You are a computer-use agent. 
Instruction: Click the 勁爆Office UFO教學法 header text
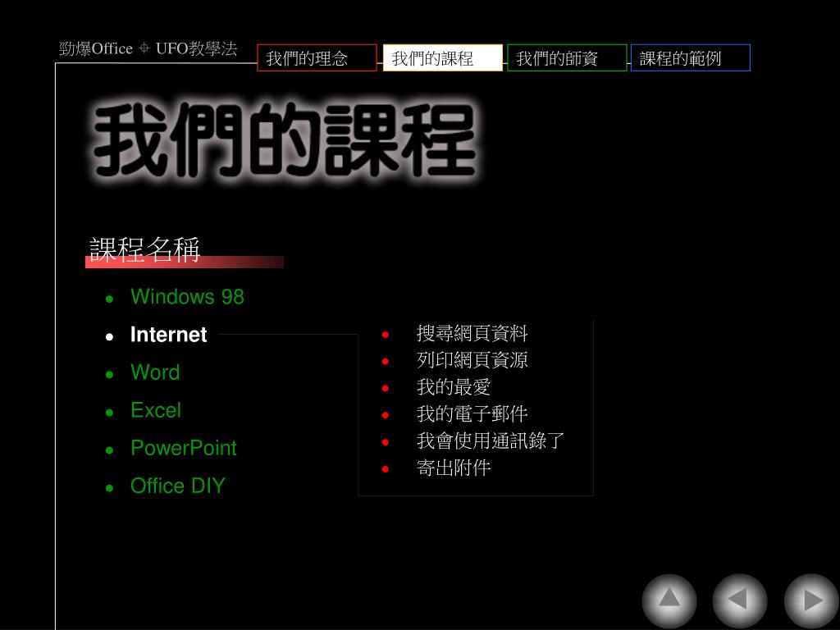pyautogui.click(x=148, y=48)
